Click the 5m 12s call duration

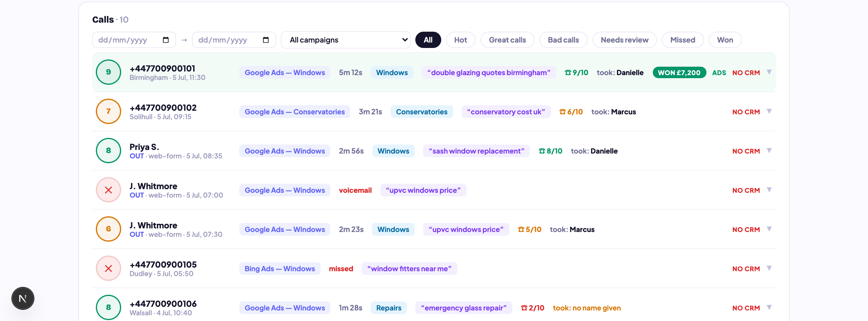pyautogui.click(x=351, y=72)
